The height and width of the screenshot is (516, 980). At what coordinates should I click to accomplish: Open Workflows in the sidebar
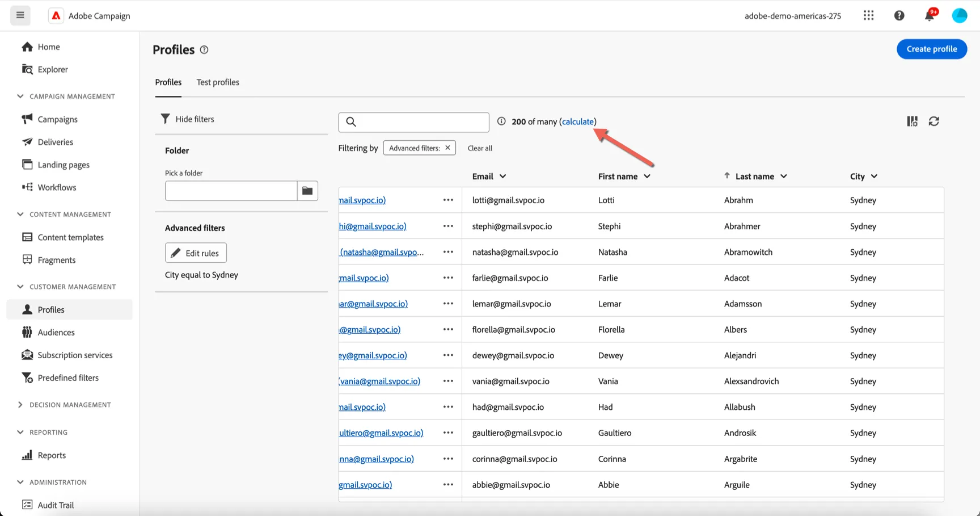pyautogui.click(x=57, y=187)
